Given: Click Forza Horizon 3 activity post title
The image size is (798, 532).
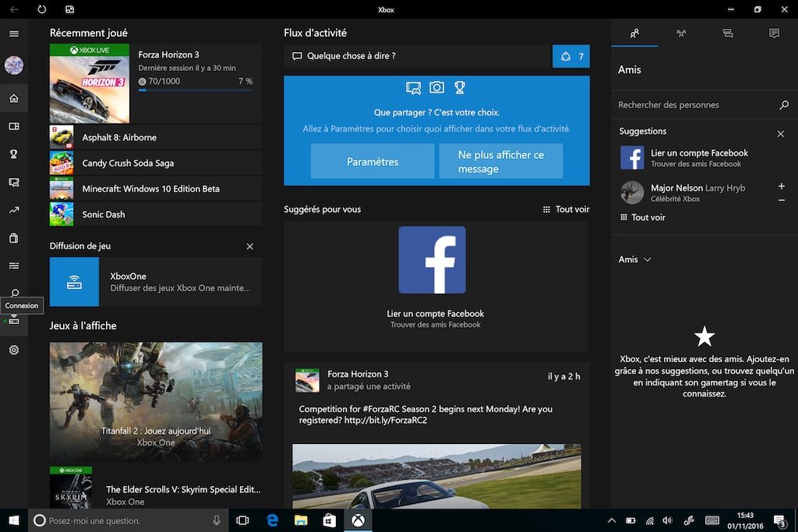Looking at the screenshot, I should (358, 374).
